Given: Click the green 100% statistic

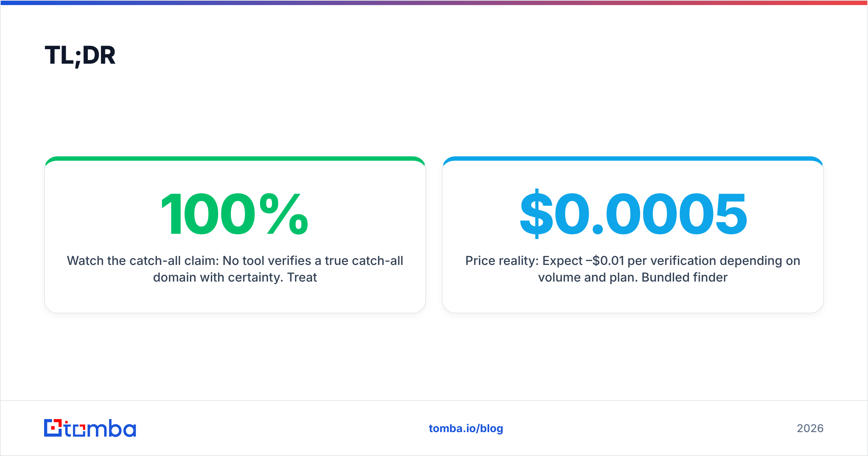Looking at the screenshot, I should 235,214.
